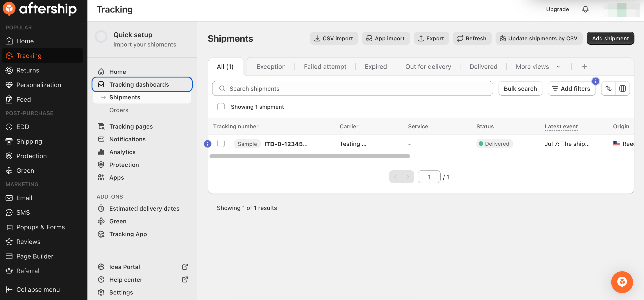
Task: Check the sample shipment row checkbox
Action: click(x=221, y=143)
